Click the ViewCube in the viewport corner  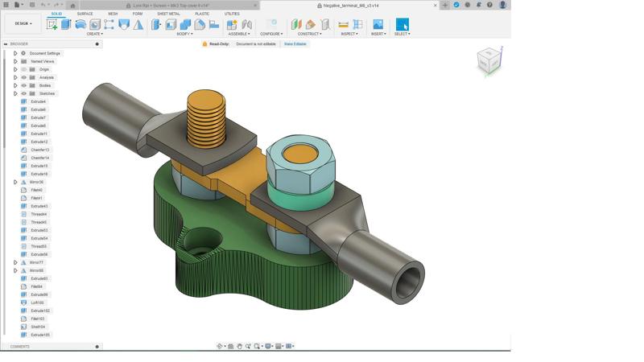(488, 61)
